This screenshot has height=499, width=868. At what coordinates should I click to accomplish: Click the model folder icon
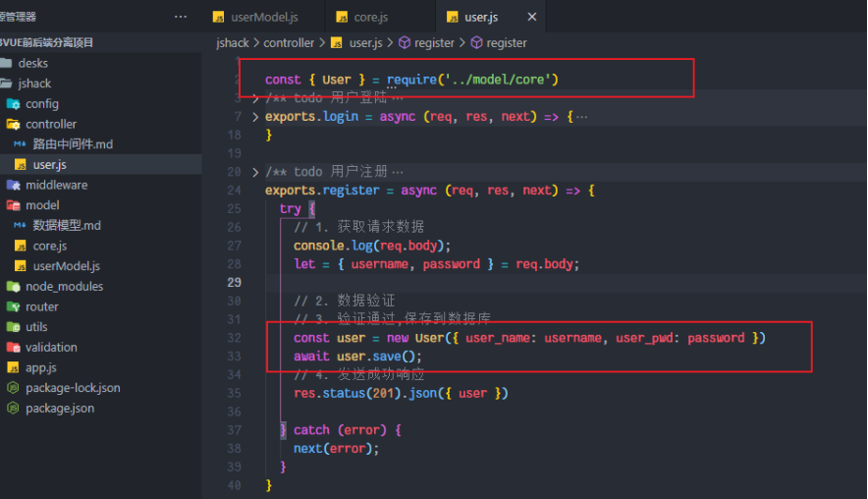13,205
